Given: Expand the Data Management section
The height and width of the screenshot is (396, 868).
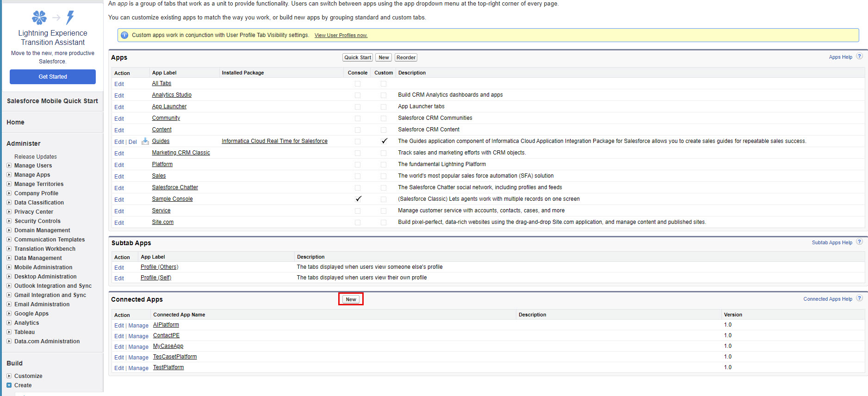Looking at the screenshot, I should tap(9, 258).
